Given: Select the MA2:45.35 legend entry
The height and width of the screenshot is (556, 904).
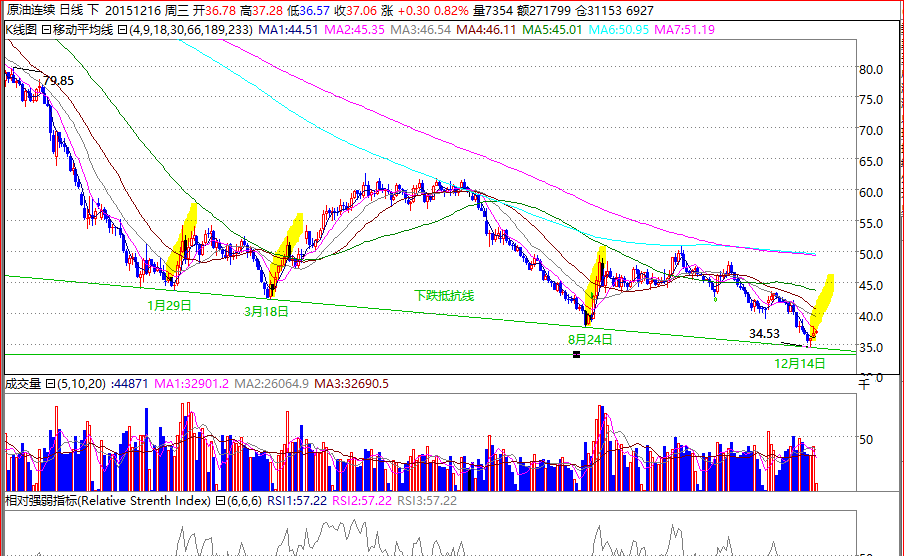Looking at the screenshot, I should point(355,30).
